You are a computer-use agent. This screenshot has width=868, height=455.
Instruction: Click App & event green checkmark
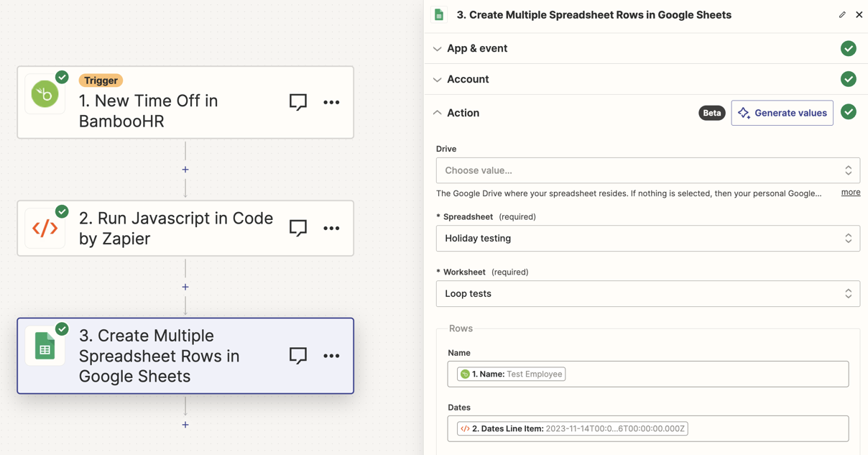tap(849, 48)
